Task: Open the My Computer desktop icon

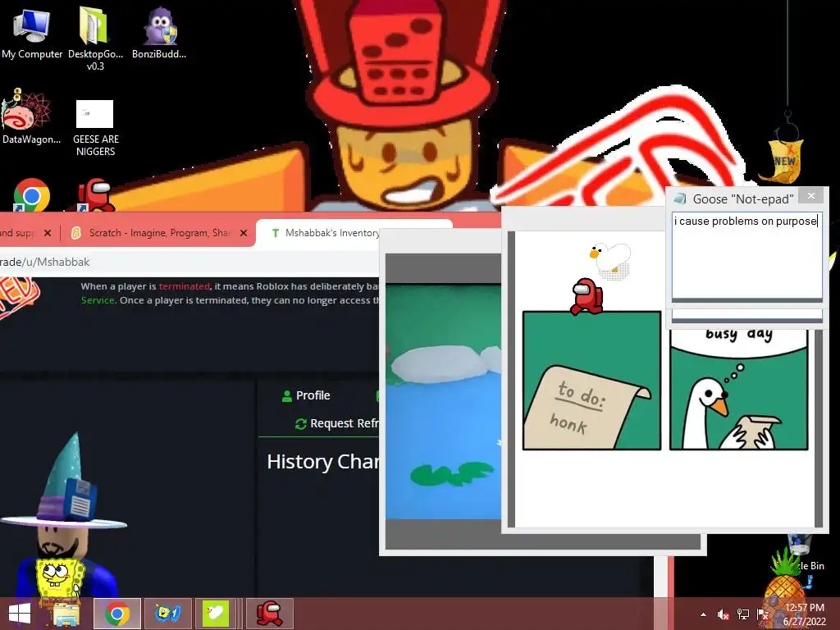Action: [32, 33]
